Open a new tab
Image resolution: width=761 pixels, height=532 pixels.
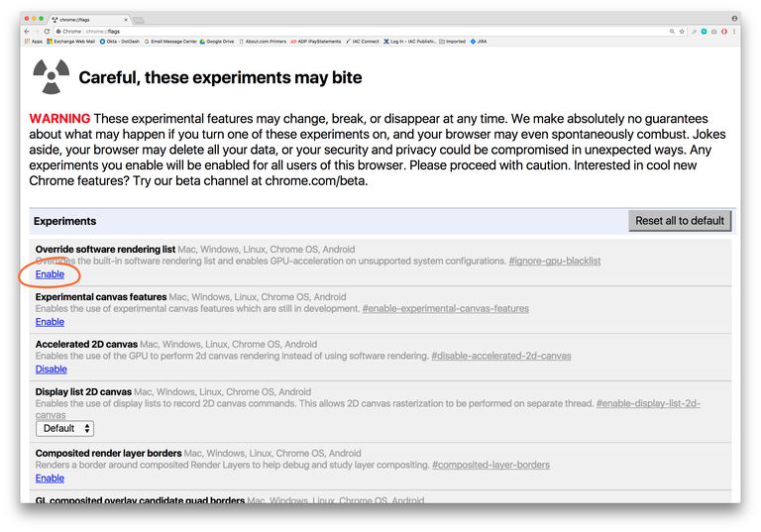(139, 19)
